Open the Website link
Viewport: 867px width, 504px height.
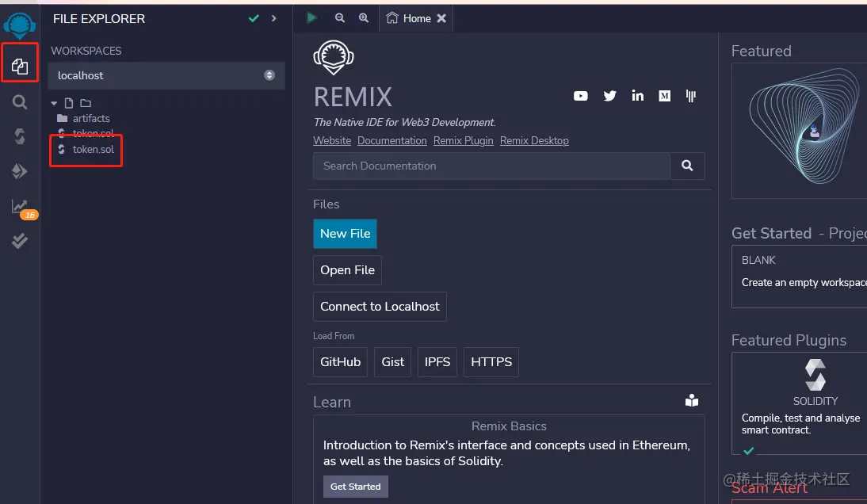(332, 140)
